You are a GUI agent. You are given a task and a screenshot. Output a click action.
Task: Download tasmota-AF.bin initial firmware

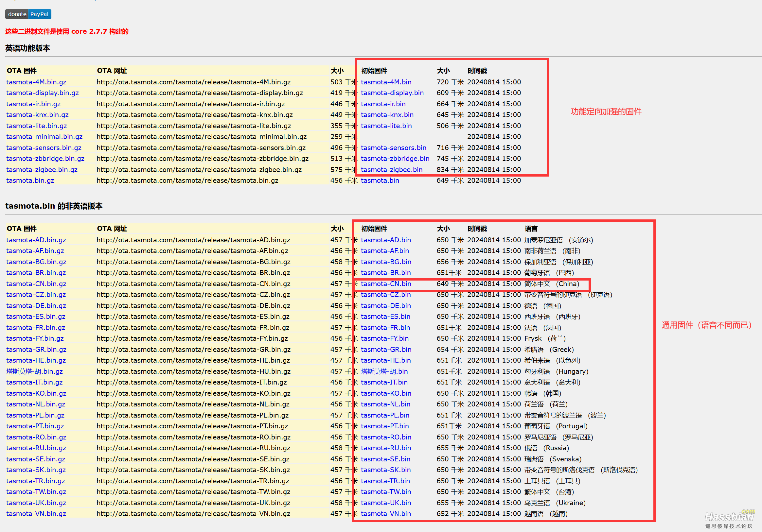(x=385, y=251)
